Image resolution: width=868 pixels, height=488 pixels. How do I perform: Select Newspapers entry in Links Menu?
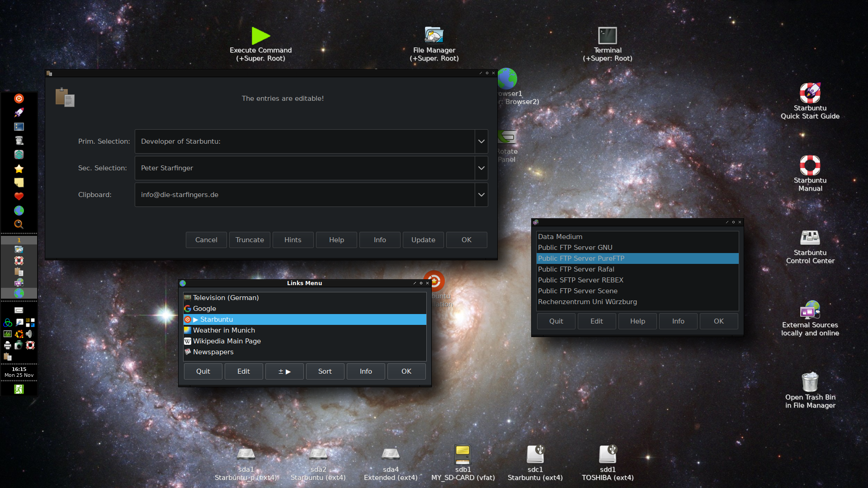click(305, 352)
